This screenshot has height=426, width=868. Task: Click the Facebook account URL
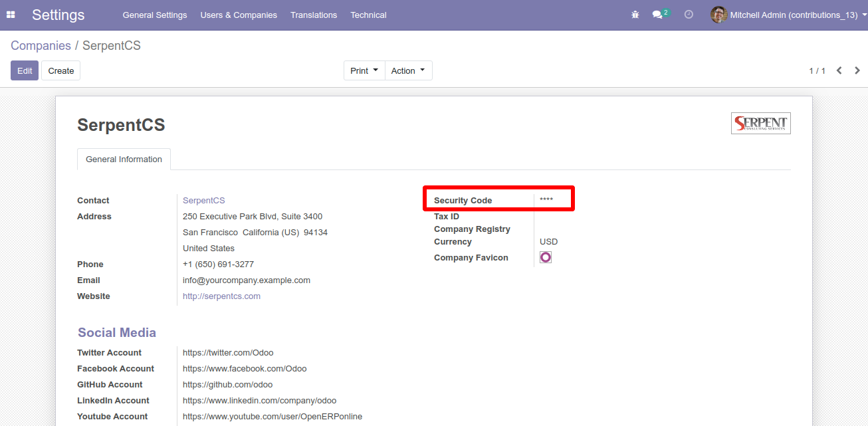[245, 369]
